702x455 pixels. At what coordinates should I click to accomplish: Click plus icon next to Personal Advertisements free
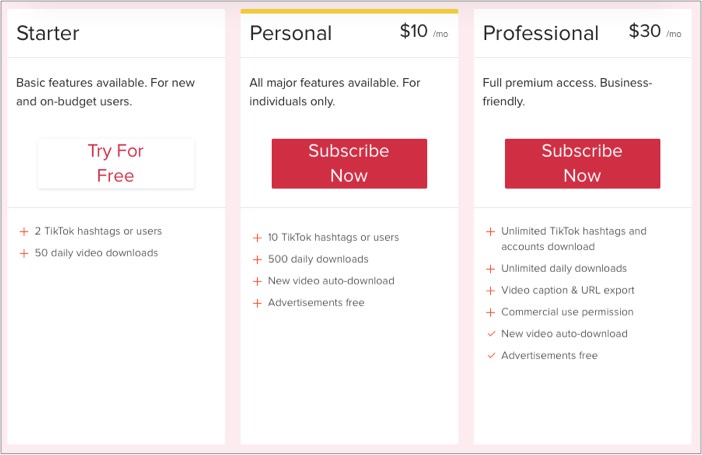[x=257, y=303]
